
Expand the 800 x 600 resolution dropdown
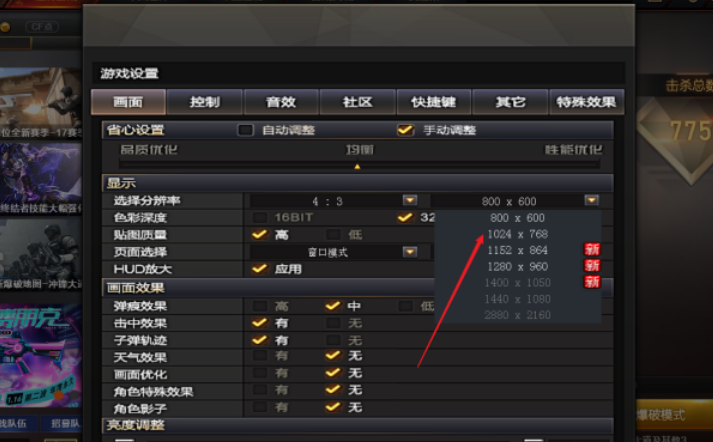click(x=592, y=200)
